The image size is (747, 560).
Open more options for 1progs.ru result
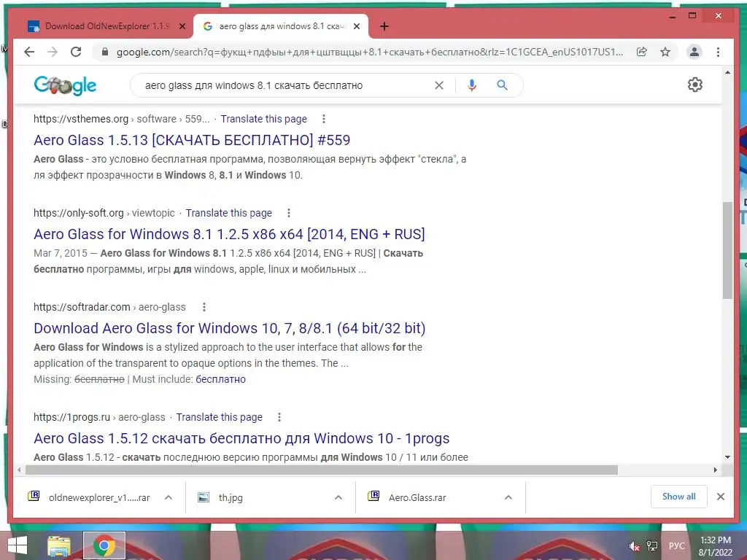click(279, 417)
